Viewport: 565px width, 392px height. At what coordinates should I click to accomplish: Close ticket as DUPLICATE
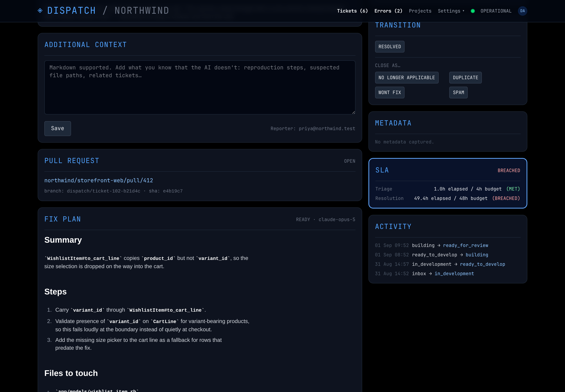[x=465, y=78]
